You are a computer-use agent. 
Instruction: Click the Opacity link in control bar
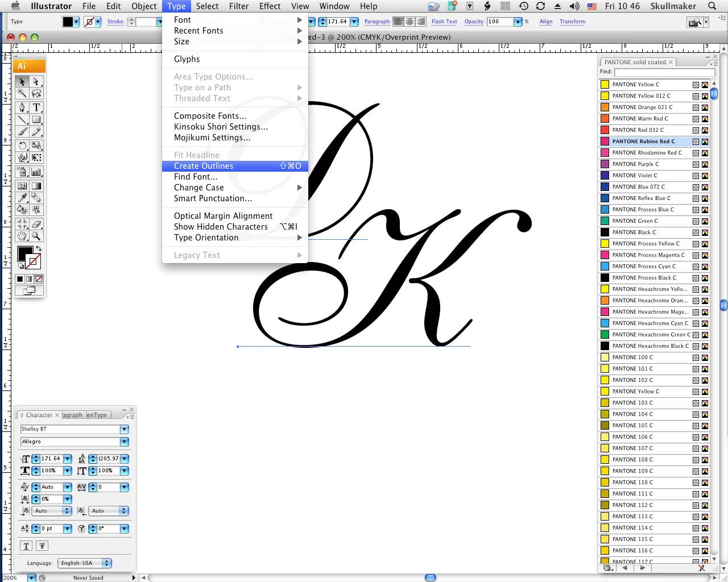click(x=474, y=22)
